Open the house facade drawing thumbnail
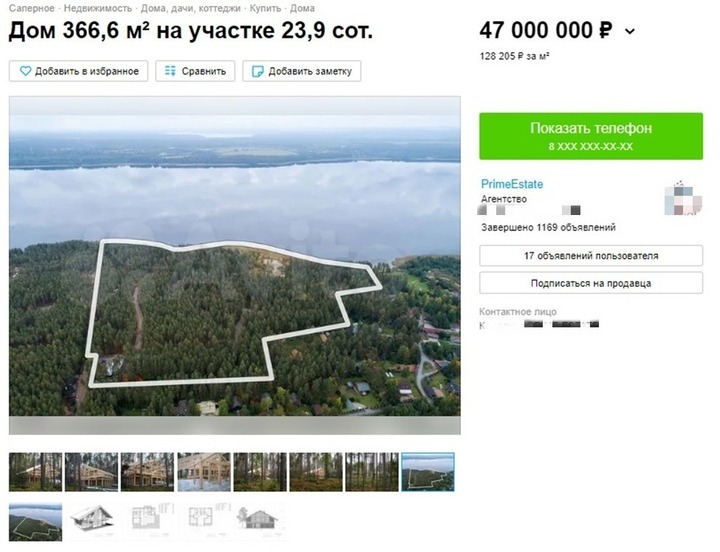 point(260,522)
